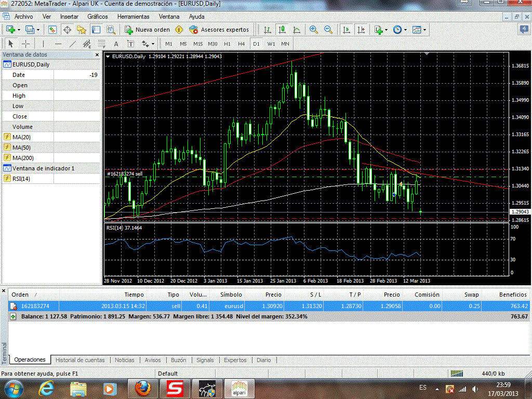Activate the H4 timeframe button
The height and width of the screenshot is (399, 532).
[241, 44]
